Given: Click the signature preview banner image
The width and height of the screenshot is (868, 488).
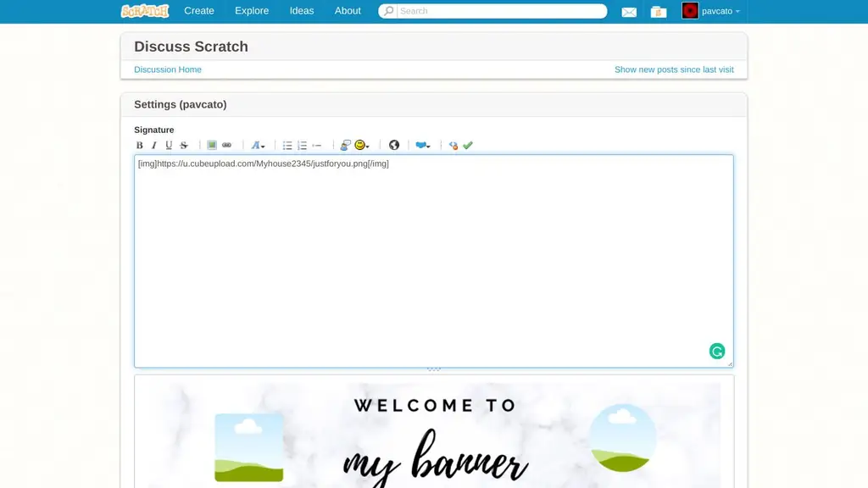Looking at the screenshot, I should click(434, 435).
